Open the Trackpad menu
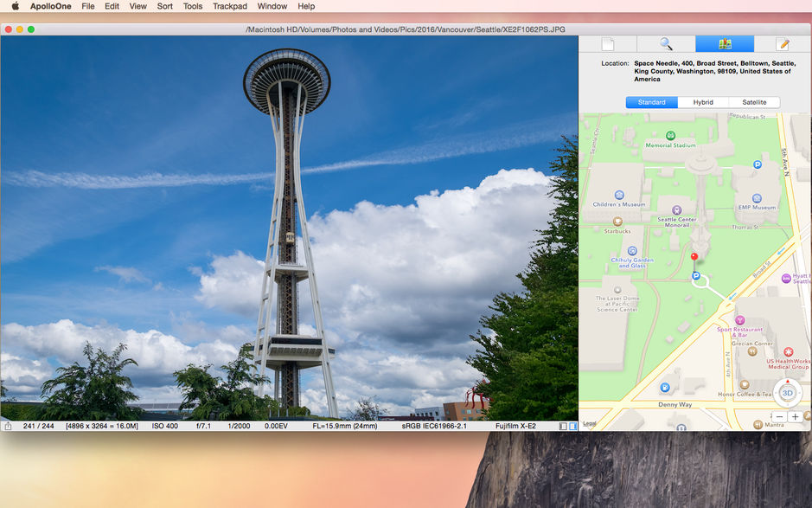The height and width of the screenshot is (508, 812). tap(229, 6)
